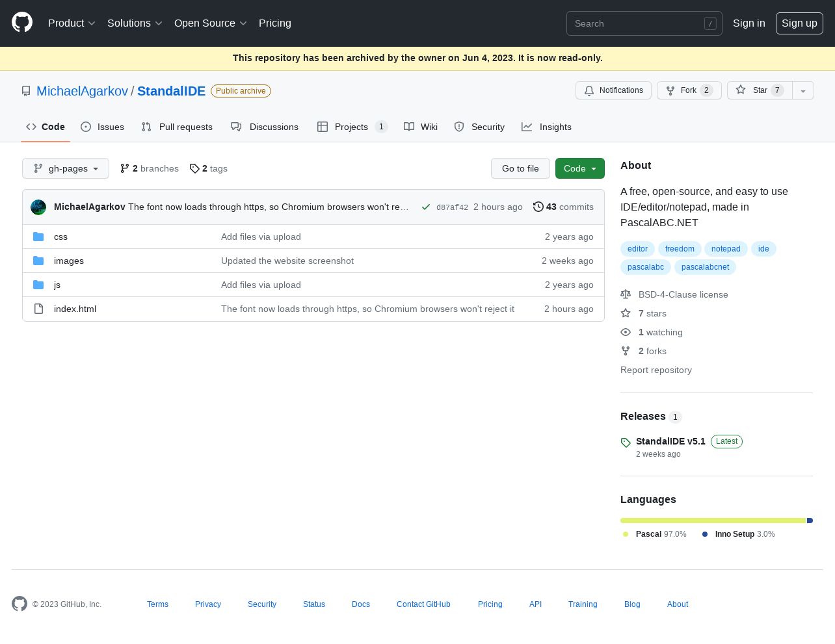The width and height of the screenshot is (835, 644).
Task: Open the StandalIDE repository link
Action: pos(171,91)
